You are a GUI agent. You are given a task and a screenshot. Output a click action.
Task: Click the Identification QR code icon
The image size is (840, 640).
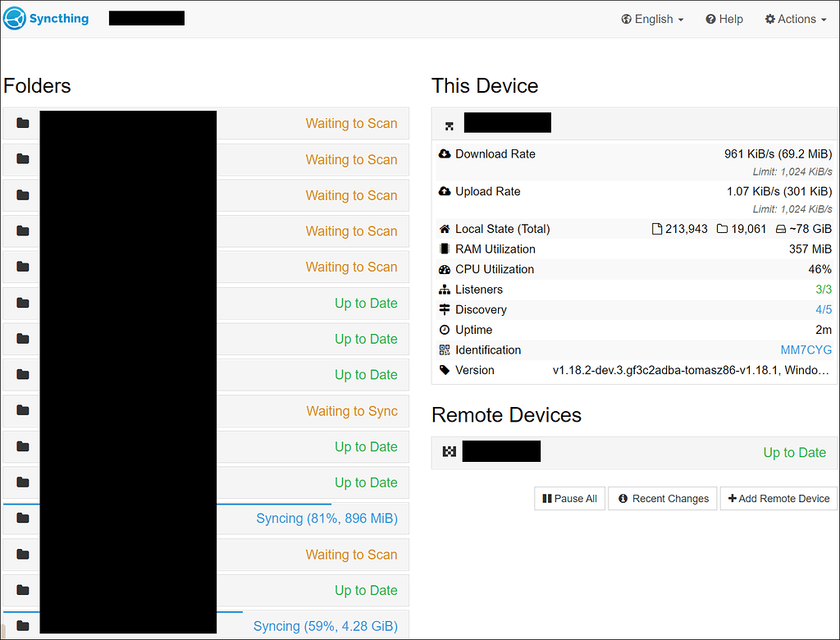(x=444, y=350)
